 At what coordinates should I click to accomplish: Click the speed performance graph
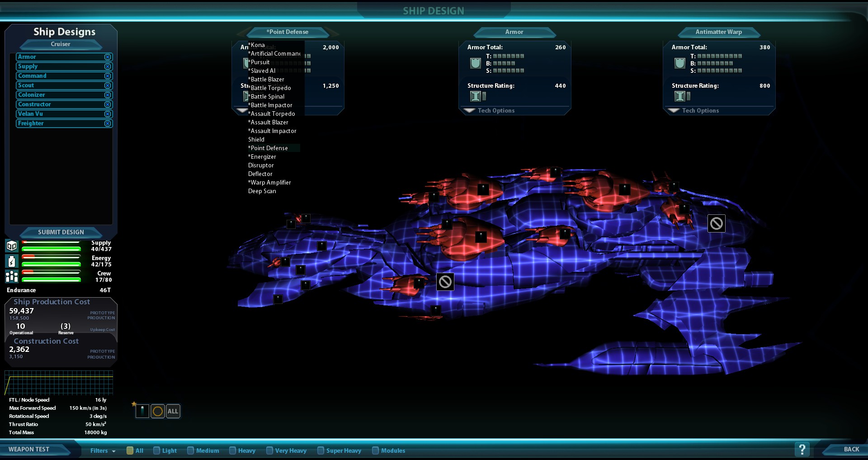click(x=59, y=383)
